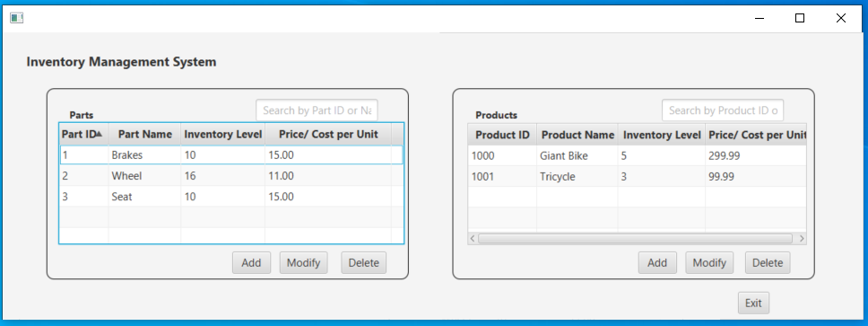The image size is (868, 326).
Task: Delete the selected part
Action: click(x=364, y=263)
